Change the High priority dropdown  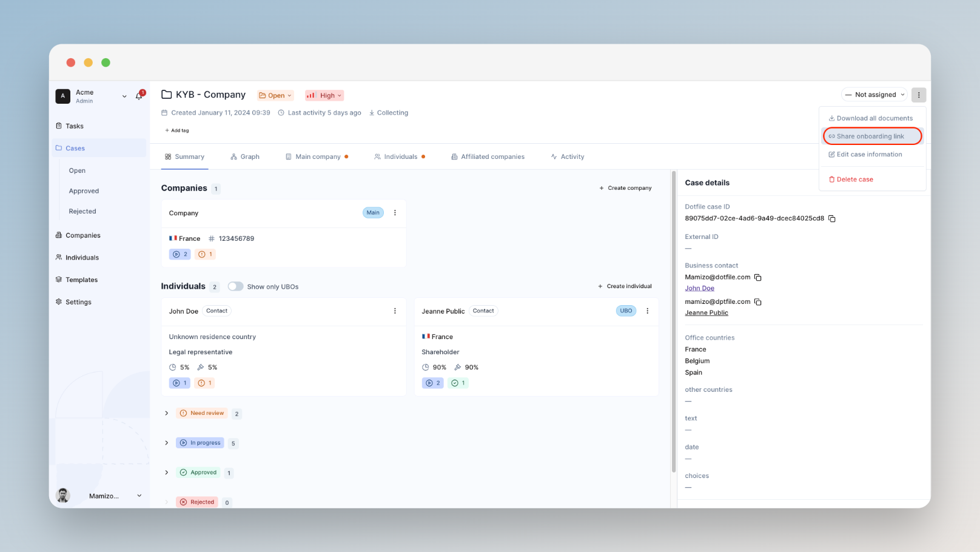(x=324, y=95)
